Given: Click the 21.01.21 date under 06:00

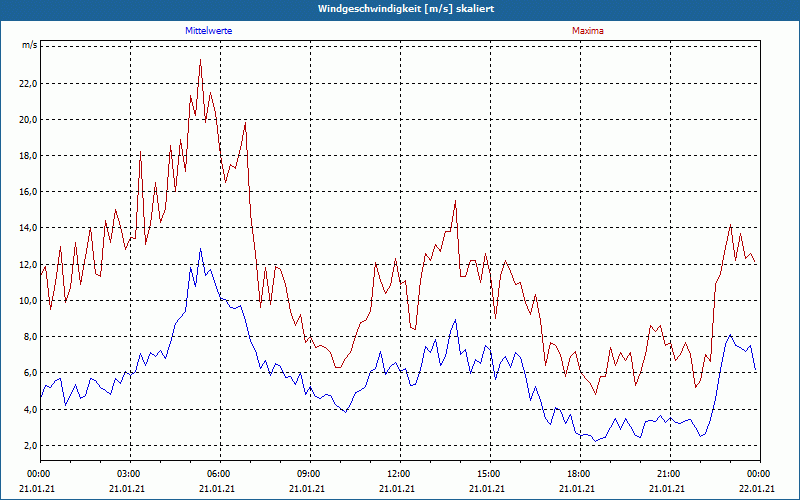Looking at the screenshot, I should click(x=217, y=488).
